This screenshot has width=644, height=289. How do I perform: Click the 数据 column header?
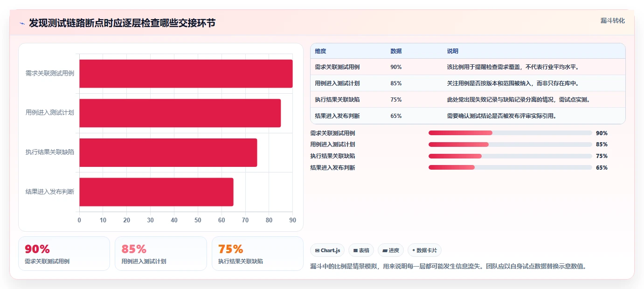tap(396, 51)
